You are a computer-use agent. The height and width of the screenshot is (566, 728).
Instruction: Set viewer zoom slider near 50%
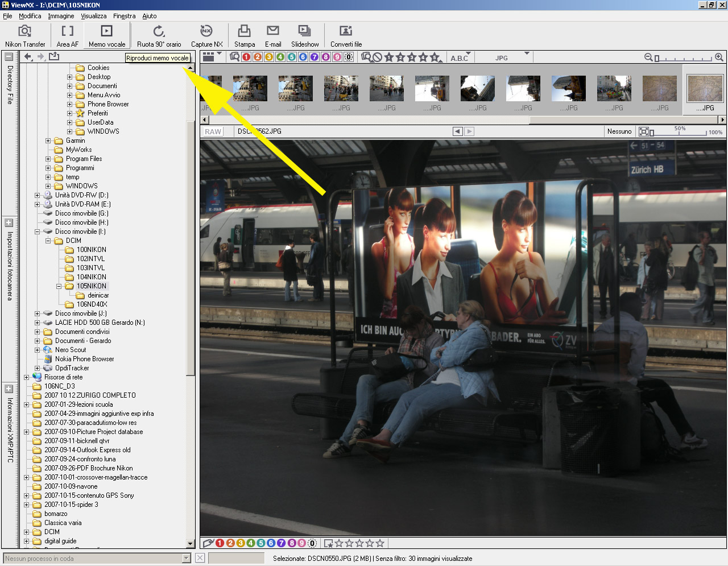coord(680,132)
